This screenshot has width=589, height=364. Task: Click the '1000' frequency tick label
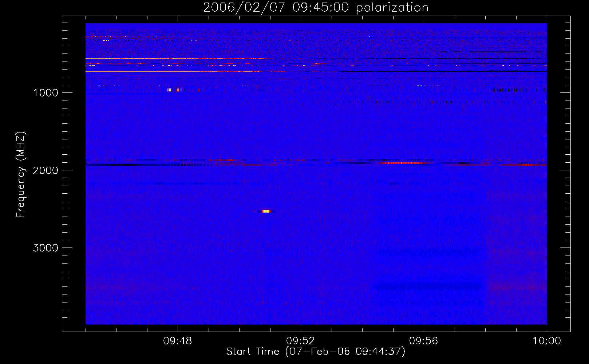click(x=46, y=93)
